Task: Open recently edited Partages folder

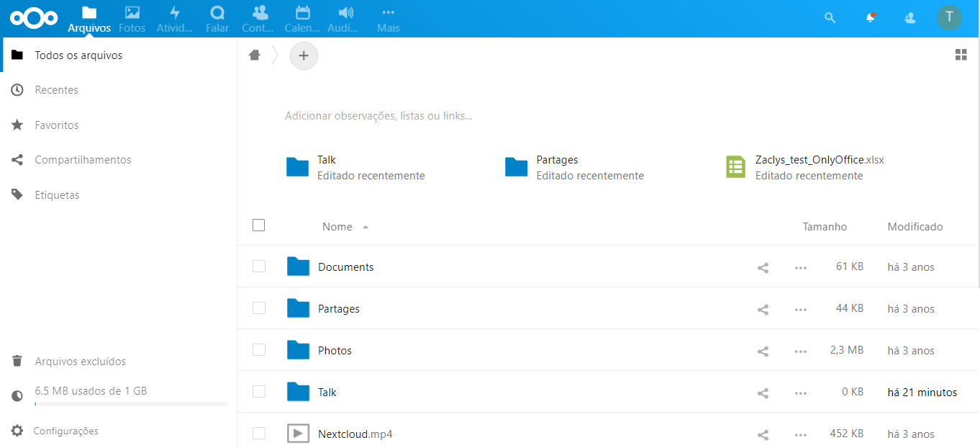Action: [575, 167]
